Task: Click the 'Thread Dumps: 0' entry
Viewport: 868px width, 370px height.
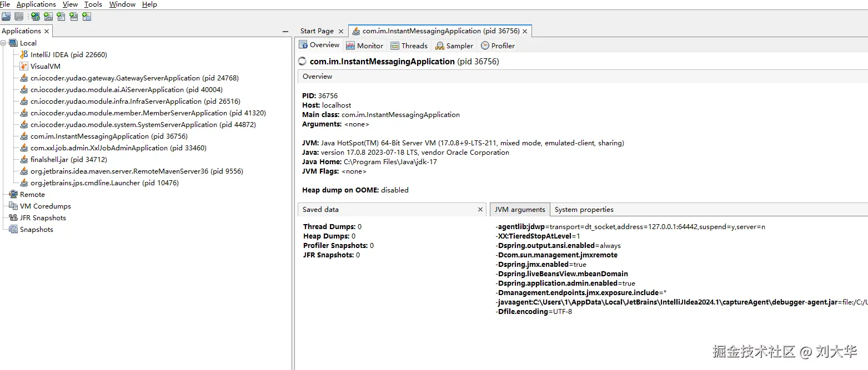Action: tap(332, 226)
